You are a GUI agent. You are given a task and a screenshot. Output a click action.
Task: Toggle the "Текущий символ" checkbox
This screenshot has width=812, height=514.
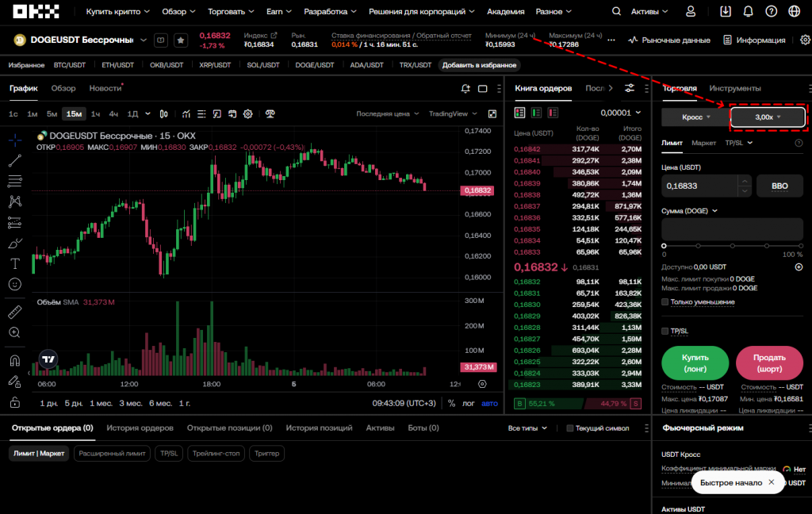point(570,428)
